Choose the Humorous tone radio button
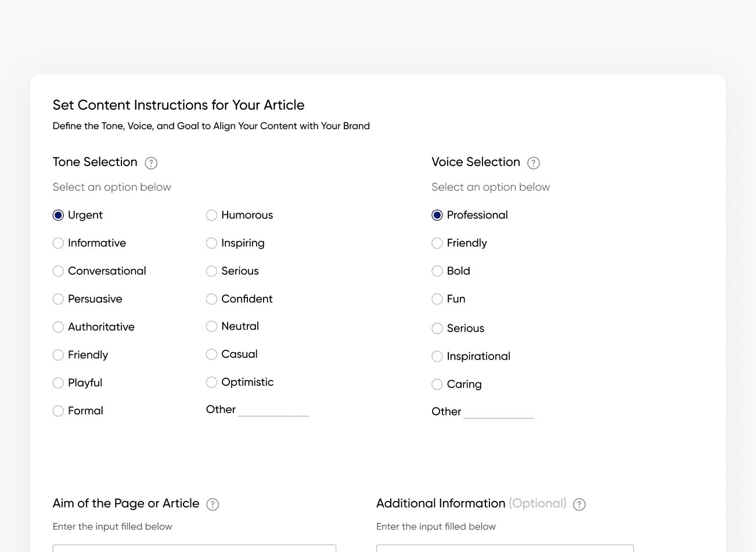756x552 pixels. 211,216
